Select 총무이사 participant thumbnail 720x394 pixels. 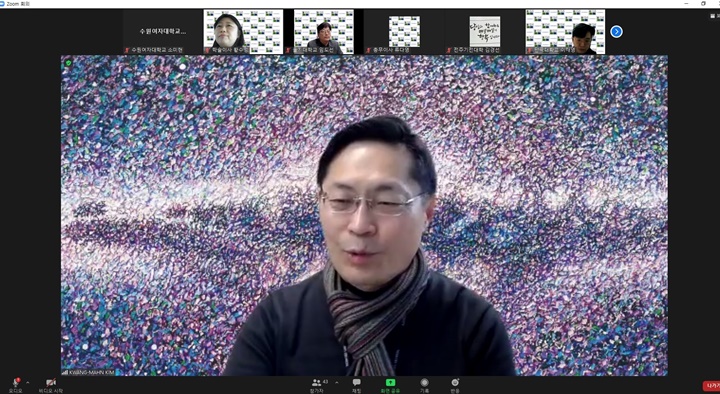404,32
